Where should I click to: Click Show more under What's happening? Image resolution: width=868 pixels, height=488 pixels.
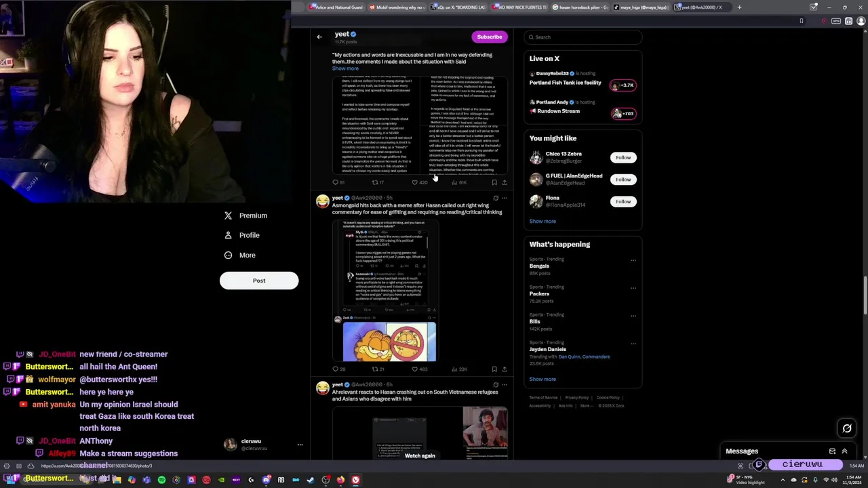point(542,379)
